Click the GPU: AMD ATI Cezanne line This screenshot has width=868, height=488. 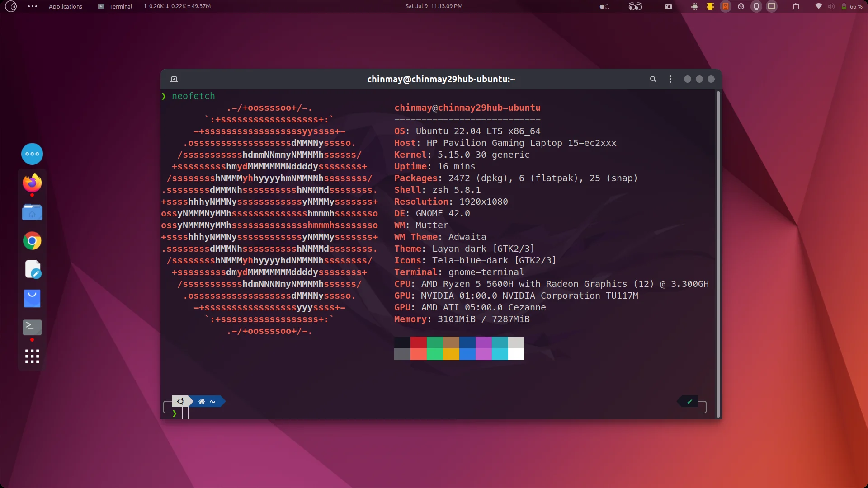470,307
